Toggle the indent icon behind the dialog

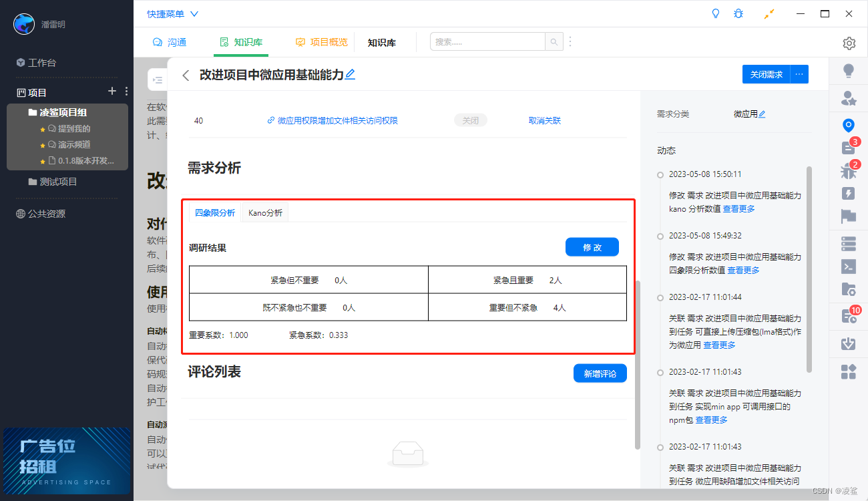tap(158, 79)
